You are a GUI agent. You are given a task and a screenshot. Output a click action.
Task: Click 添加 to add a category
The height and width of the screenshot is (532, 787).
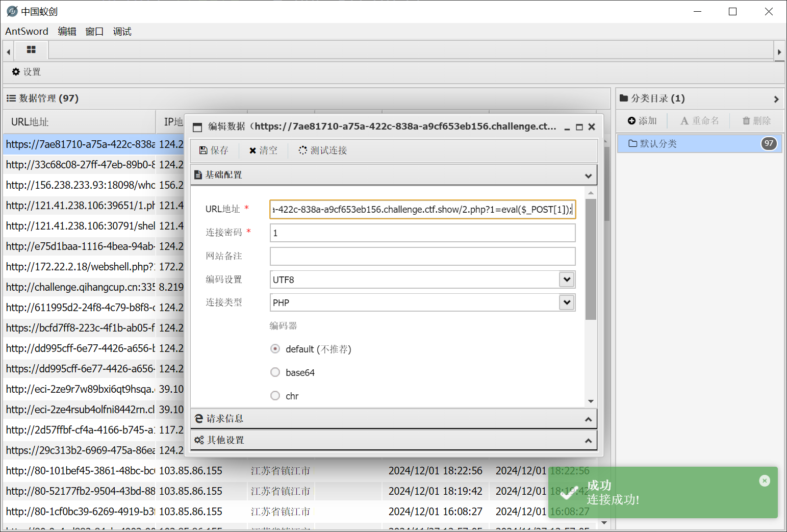[x=642, y=121]
